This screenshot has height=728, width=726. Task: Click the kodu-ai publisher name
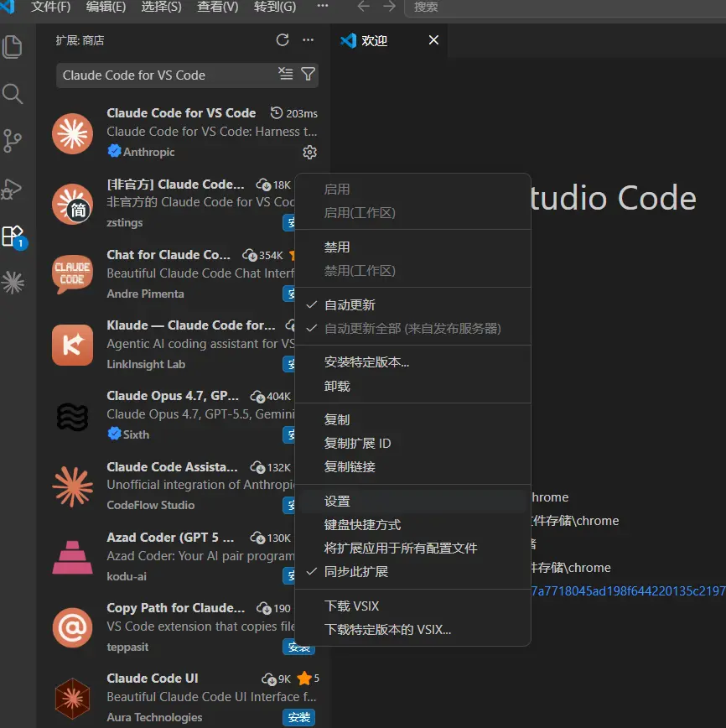[127, 577]
